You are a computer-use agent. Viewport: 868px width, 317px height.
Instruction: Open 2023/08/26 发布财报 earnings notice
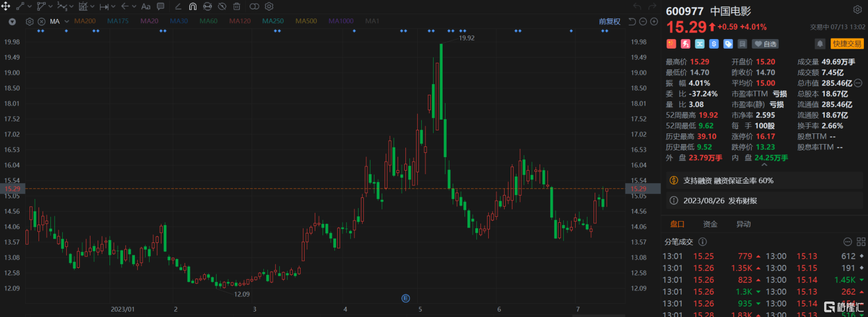coord(764,201)
